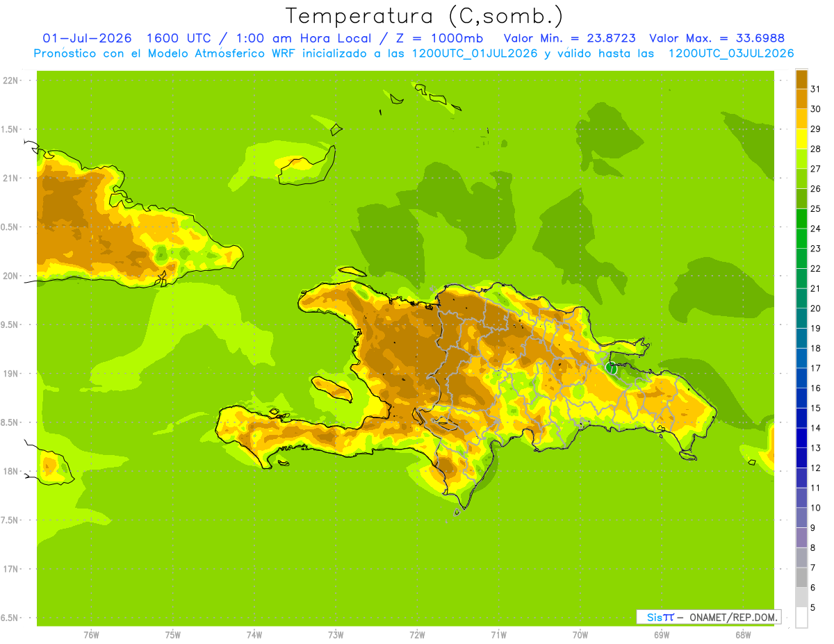This screenshot has width=834, height=644.
Task: Click the "19N" latitude label
Action: click(10, 373)
